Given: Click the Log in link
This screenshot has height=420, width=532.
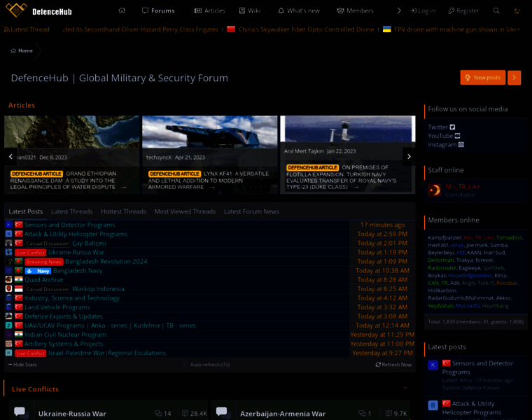Looking at the screenshot, I should click(423, 10).
